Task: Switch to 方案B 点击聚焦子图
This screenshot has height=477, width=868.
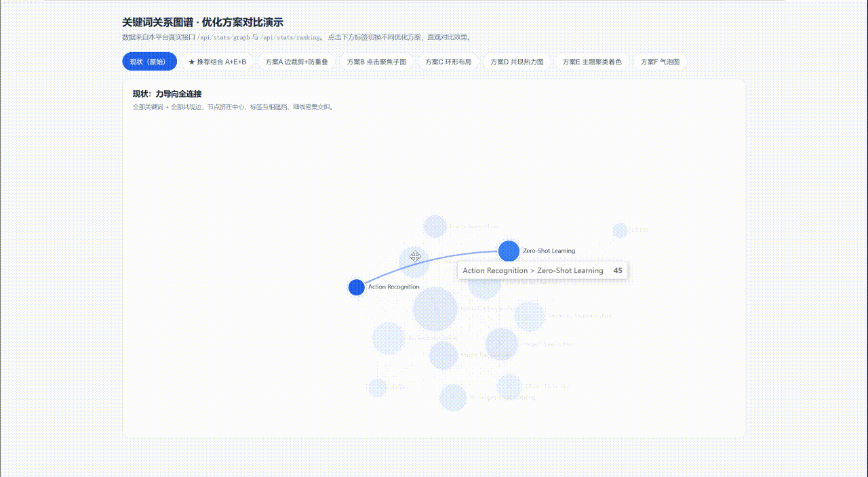Action: click(x=376, y=62)
